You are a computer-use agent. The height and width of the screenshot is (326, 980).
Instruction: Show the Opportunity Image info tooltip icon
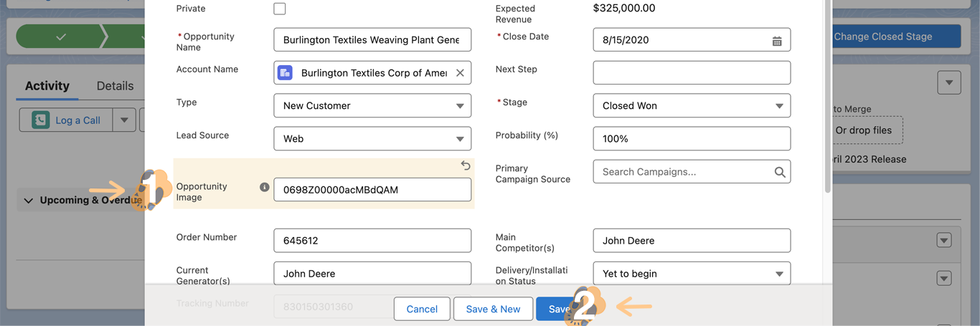click(264, 187)
